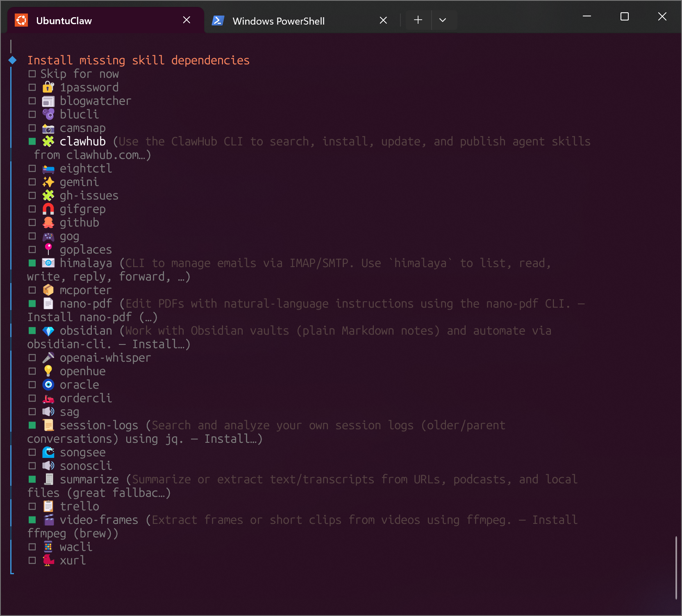The width and height of the screenshot is (682, 616).
Task: Click 'Install missing skill dependencies' heading
Action: click(x=139, y=60)
